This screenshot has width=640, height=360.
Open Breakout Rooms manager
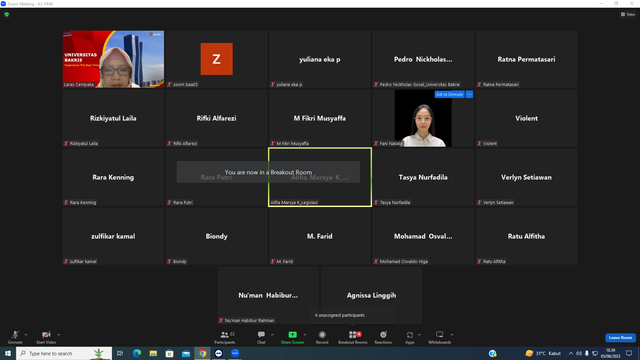(x=353, y=338)
